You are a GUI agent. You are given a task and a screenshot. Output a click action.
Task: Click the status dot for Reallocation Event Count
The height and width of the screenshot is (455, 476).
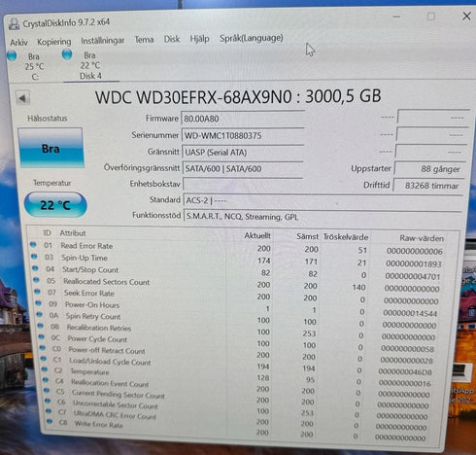coord(46,380)
